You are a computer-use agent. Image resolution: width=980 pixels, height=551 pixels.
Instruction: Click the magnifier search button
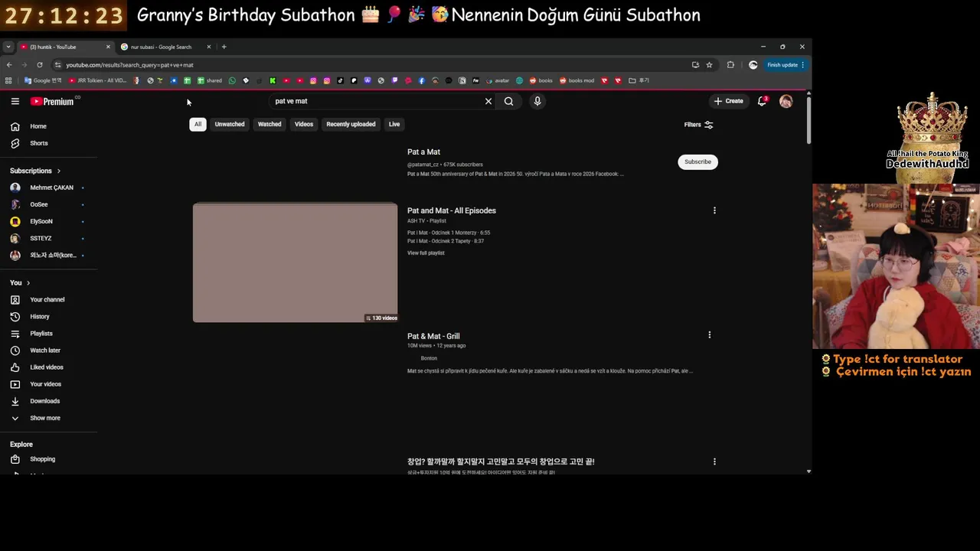point(508,101)
